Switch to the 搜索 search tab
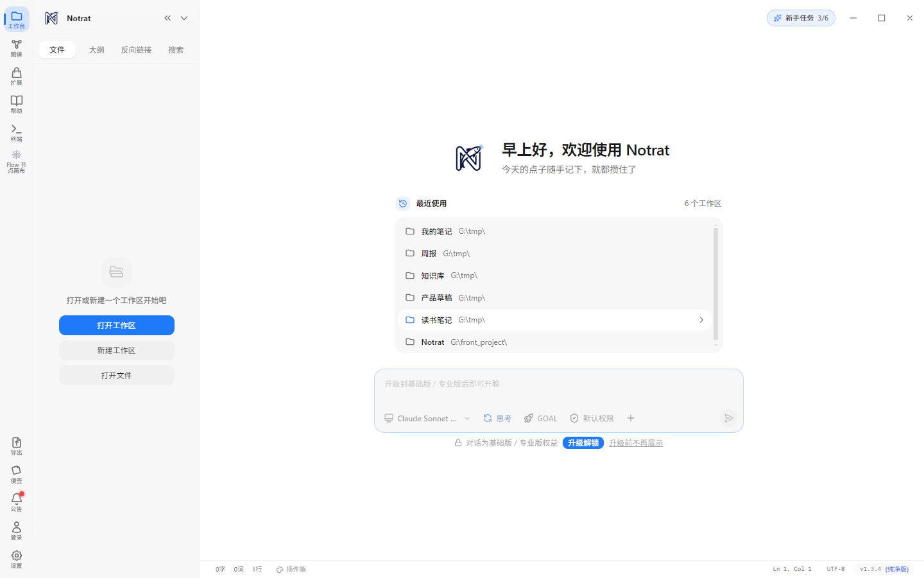924x578 pixels. [176, 49]
